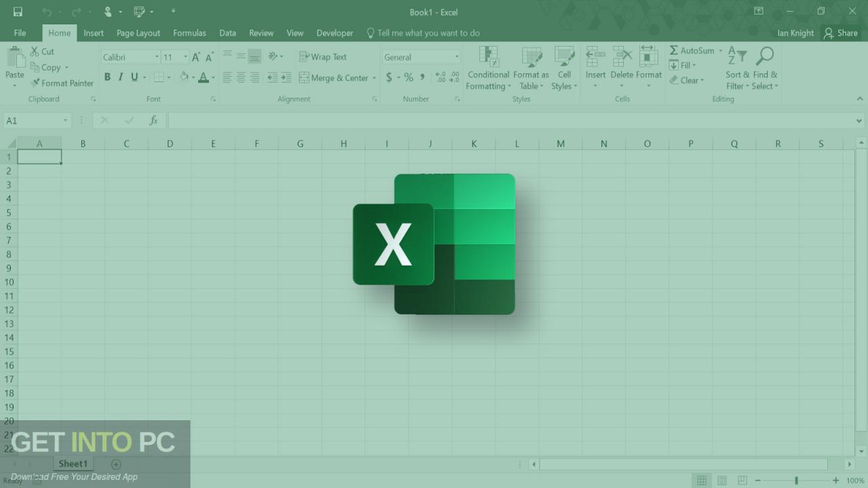Click Format cells icon in Cells group
Viewport: 868px width, 488px height.
pos(649,57)
